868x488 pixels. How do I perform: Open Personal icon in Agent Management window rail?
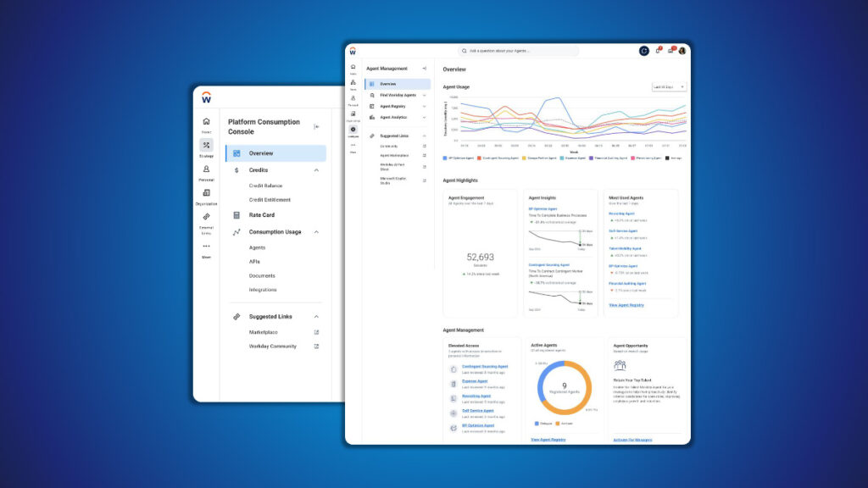(x=353, y=98)
